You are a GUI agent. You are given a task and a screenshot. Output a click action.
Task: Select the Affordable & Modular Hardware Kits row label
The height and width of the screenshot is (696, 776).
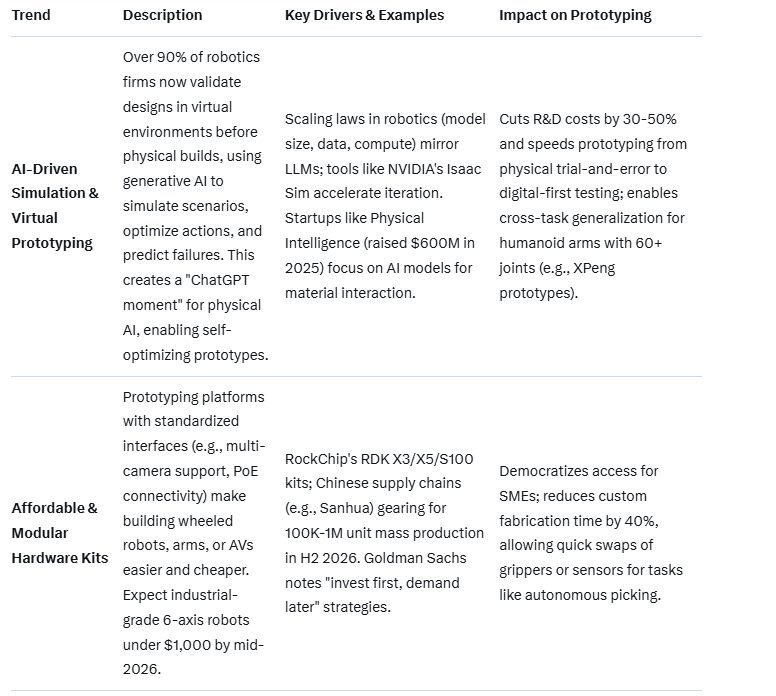[60, 532]
